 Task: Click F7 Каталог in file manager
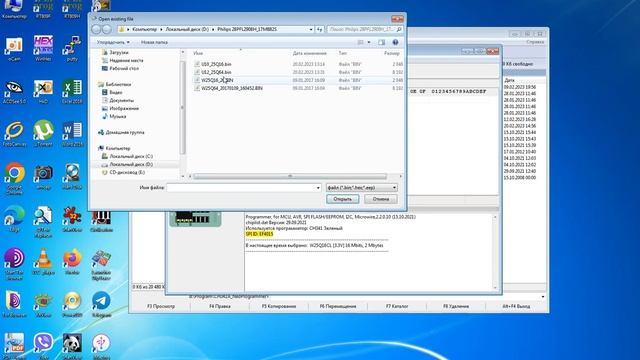click(397, 306)
